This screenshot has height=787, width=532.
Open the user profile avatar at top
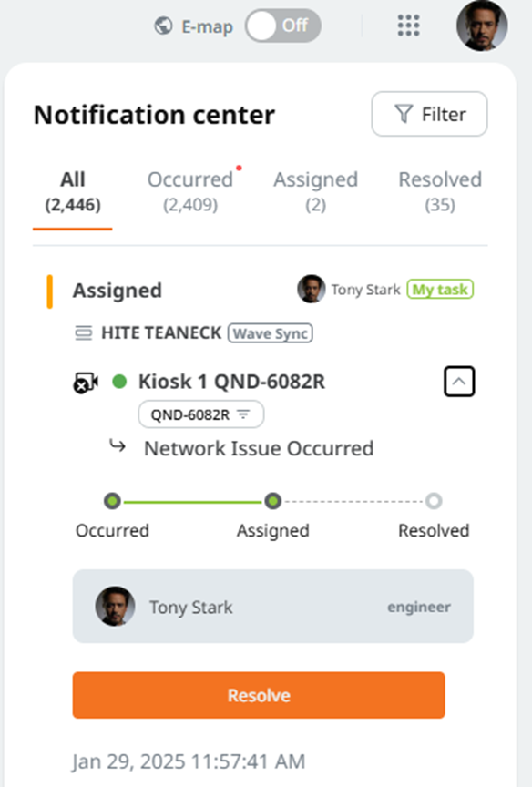[482, 26]
